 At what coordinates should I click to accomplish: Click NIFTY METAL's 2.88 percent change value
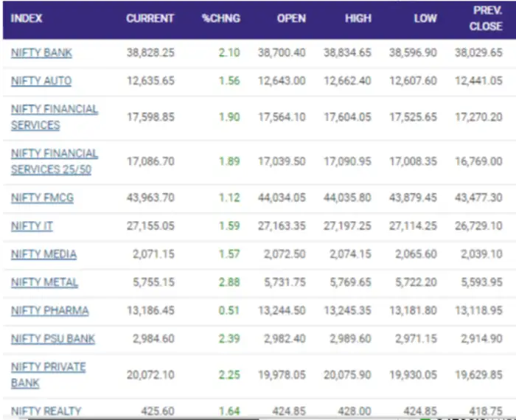click(x=229, y=282)
